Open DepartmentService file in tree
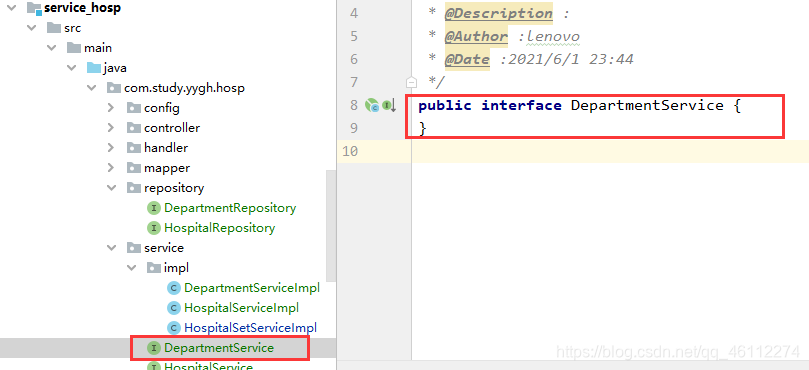 219,348
